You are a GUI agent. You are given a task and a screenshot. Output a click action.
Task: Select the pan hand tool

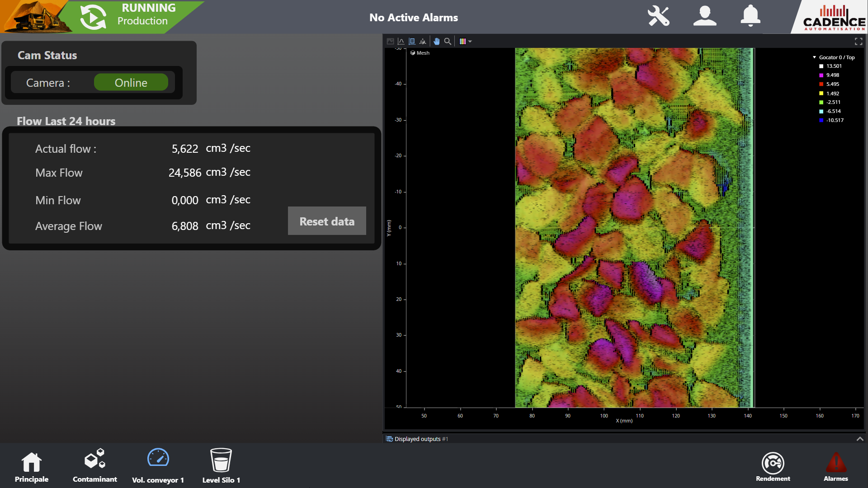point(436,41)
